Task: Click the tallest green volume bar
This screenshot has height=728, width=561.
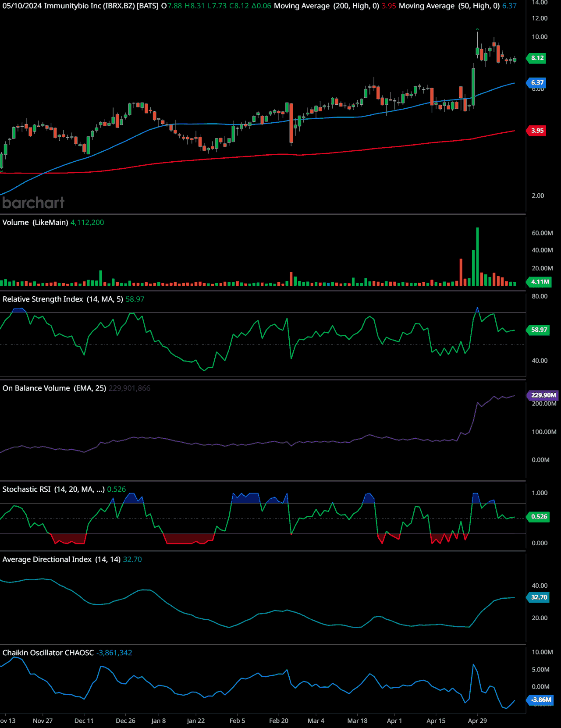Action: 477,256
